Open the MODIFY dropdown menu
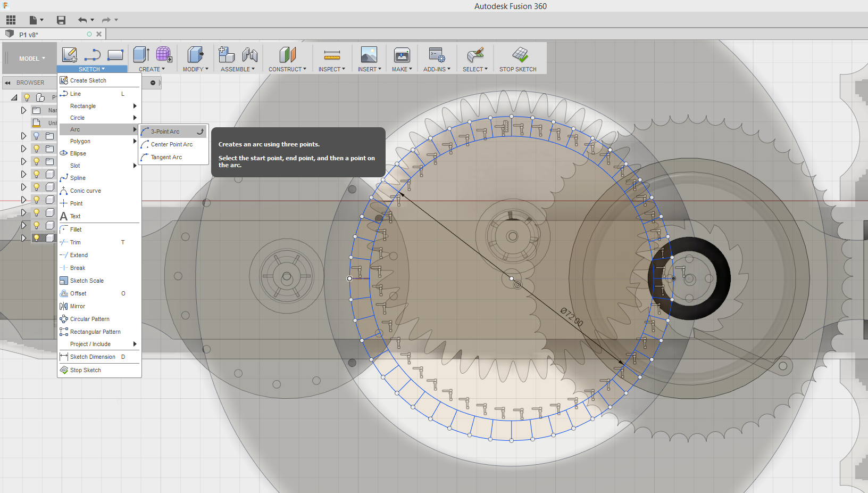This screenshot has width=868, height=493. [x=196, y=69]
